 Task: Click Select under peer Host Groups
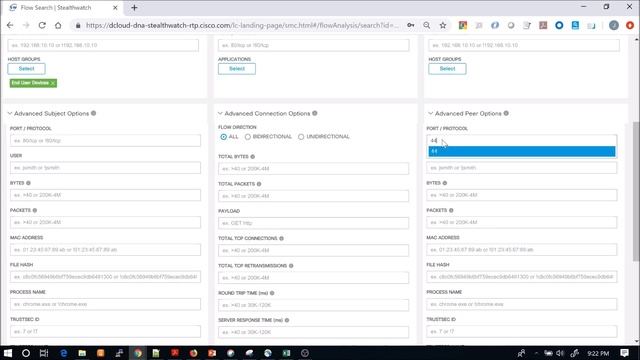447,69
